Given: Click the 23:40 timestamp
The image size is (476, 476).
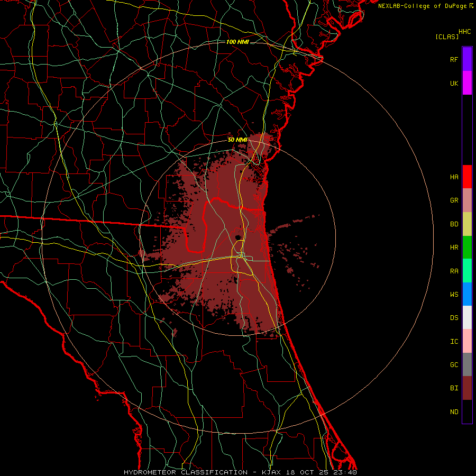Looking at the screenshot, I should [346, 472].
